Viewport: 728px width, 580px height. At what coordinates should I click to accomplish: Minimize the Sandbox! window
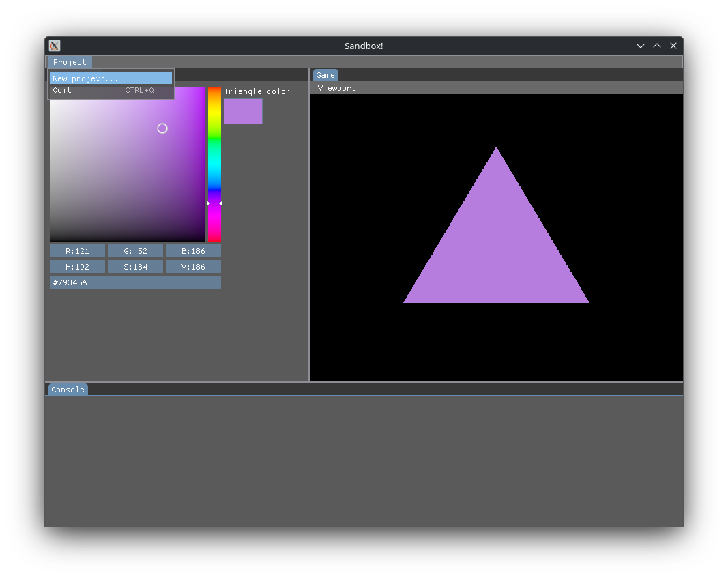point(641,46)
